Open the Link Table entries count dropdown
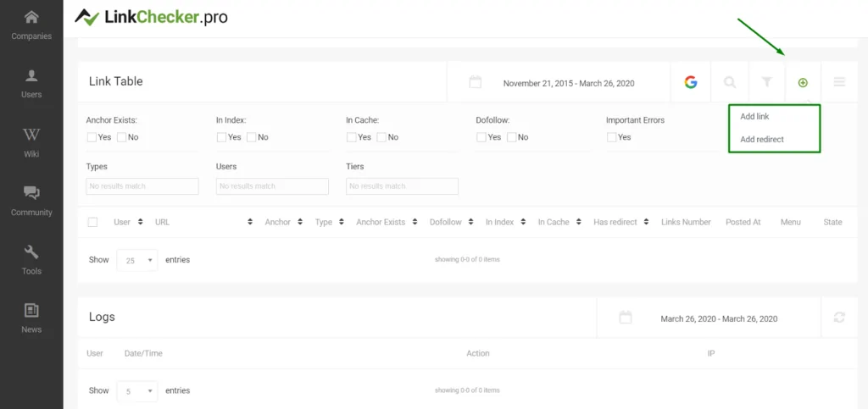 coord(136,260)
